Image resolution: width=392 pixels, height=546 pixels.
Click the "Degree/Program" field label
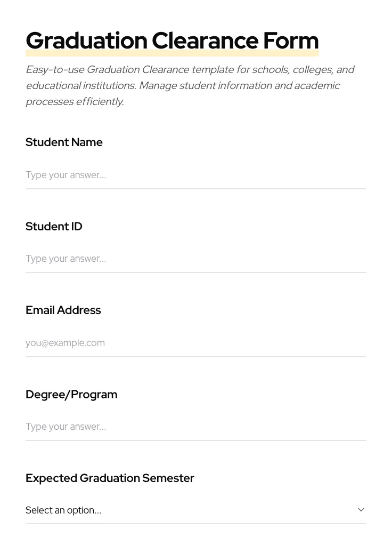[71, 395]
